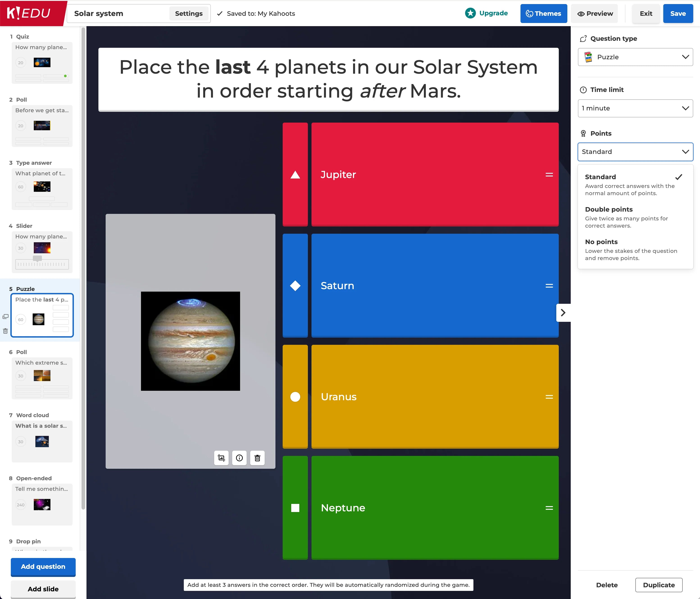
Task: Click the crop image icon
Action: (221, 458)
